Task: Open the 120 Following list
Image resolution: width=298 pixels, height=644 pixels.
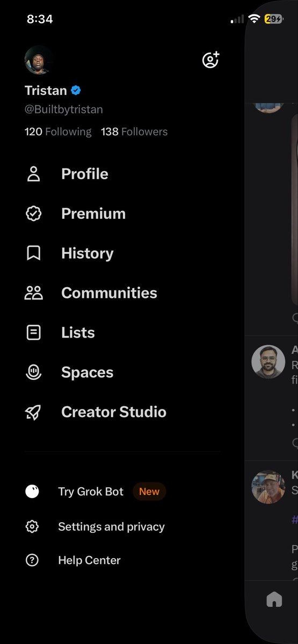Action: tap(58, 131)
